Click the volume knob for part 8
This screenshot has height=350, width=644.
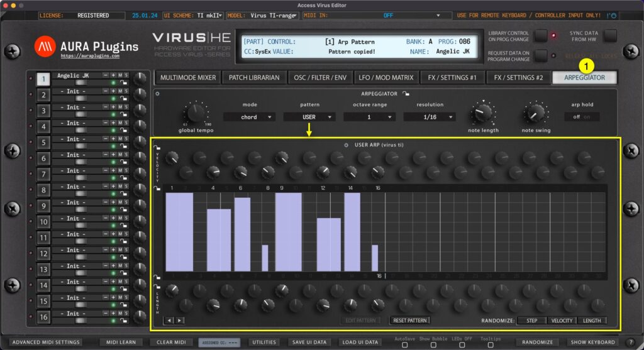coord(140,190)
